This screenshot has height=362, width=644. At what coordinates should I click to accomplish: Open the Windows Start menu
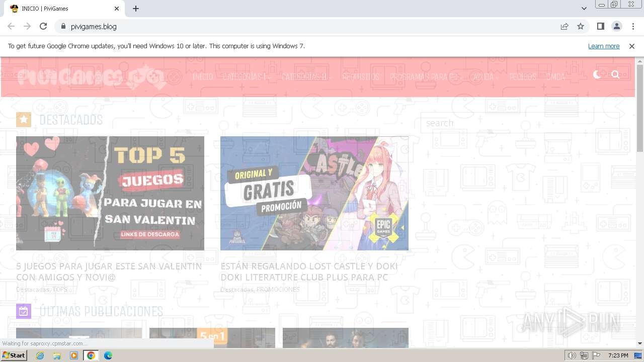[x=14, y=355]
